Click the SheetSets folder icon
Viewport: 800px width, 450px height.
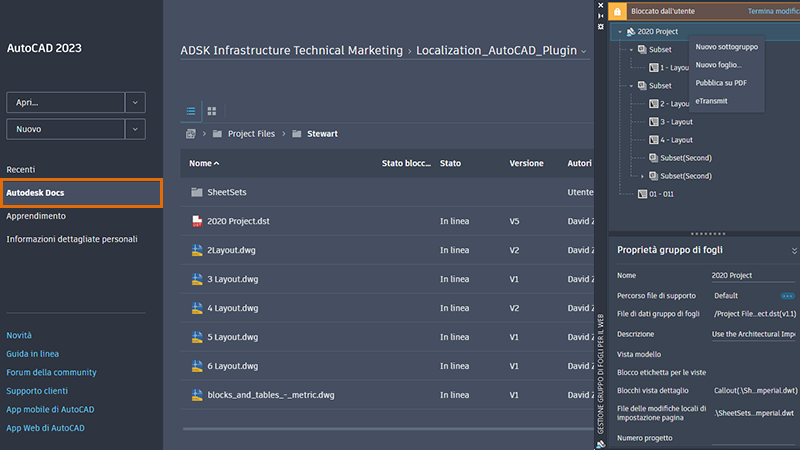point(197,192)
